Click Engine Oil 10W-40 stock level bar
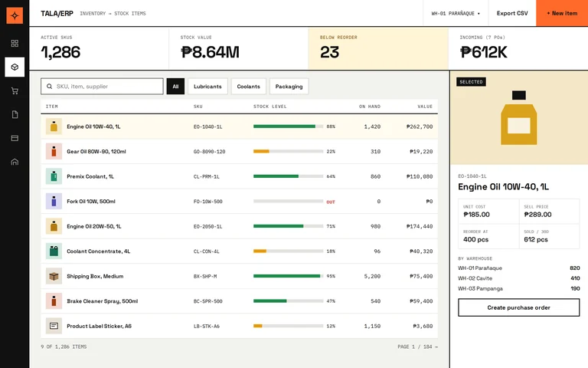This screenshot has width=588, height=368. (x=288, y=127)
